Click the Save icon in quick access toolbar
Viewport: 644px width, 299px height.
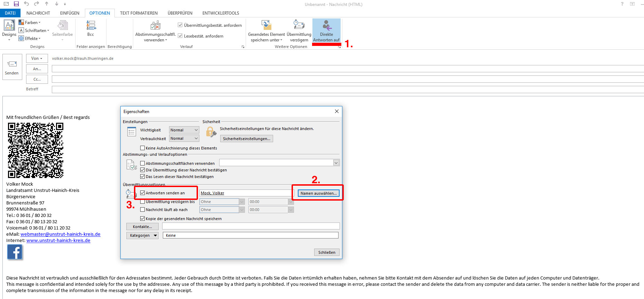(16, 4)
